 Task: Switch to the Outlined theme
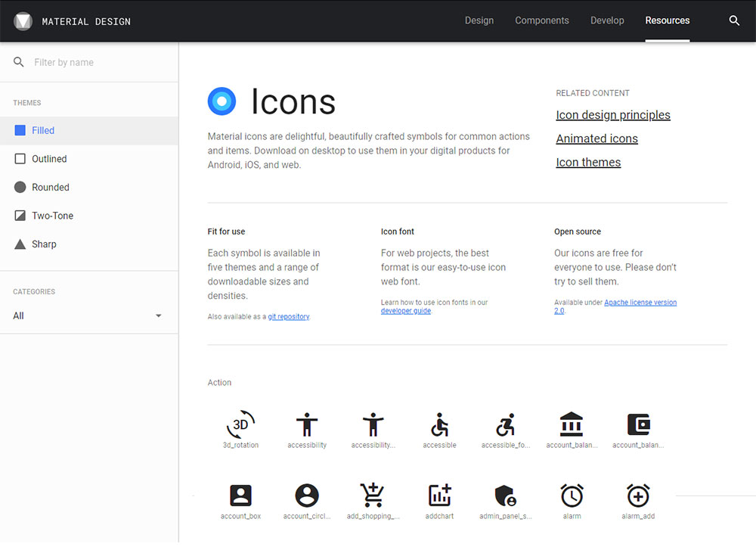89,159
